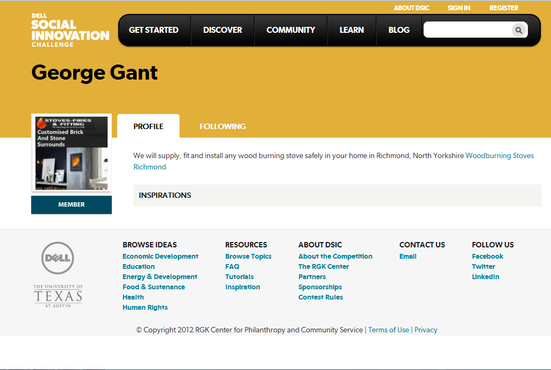Open the Get Started menu
Screen dimensions: 551x370
(x=154, y=30)
